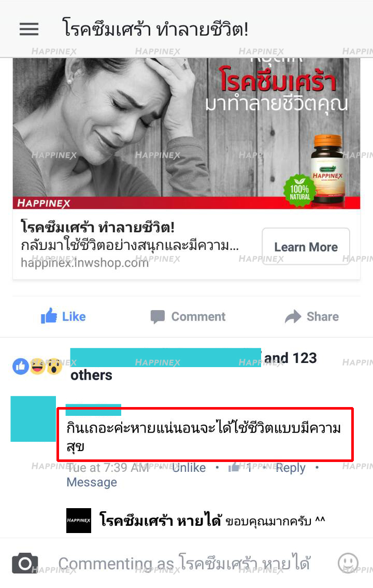This screenshot has height=588, width=373.
Task: Open the happinex.lnwshop.com link
Action: [x=84, y=262]
